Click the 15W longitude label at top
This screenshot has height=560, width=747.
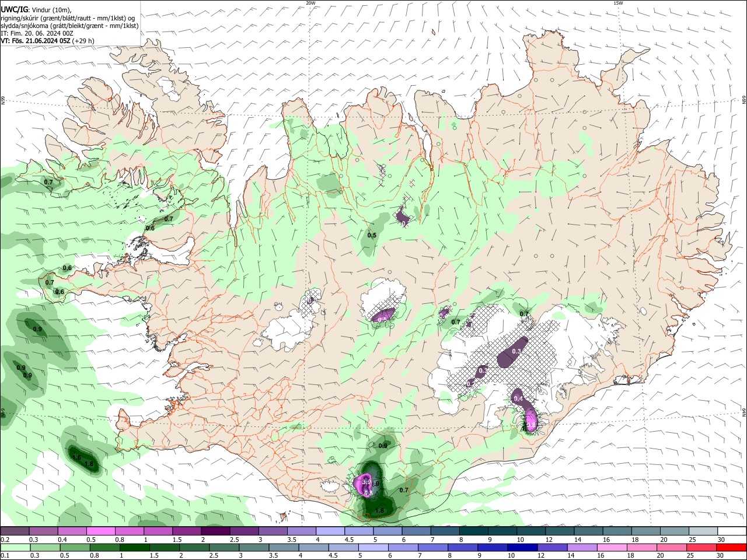click(618, 3)
